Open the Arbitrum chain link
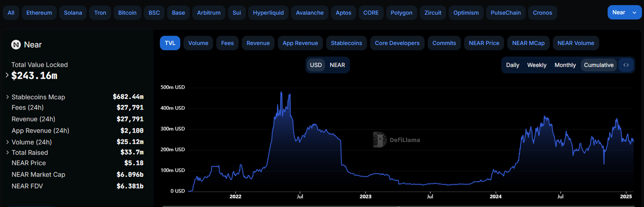This screenshot has width=644, height=207. (208, 12)
